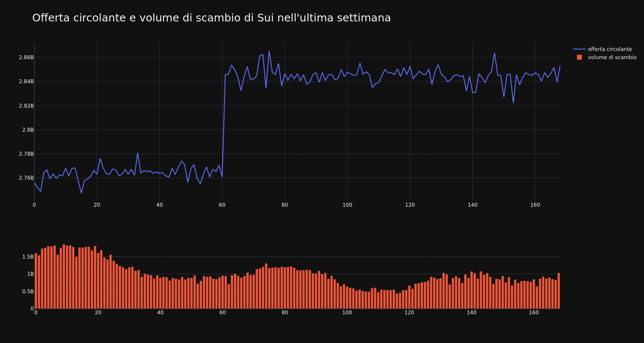Image resolution: width=644 pixels, height=343 pixels.
Task: Click x-axis tick 40 under bar chart
Action: 160,313
